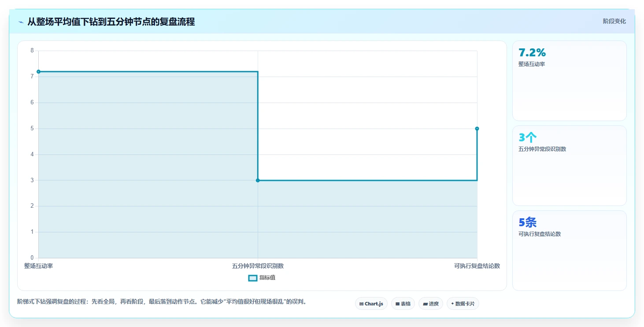Click the 指标值 legend label
The height and width of the screenshot is (327, 644).
[267, 278]
